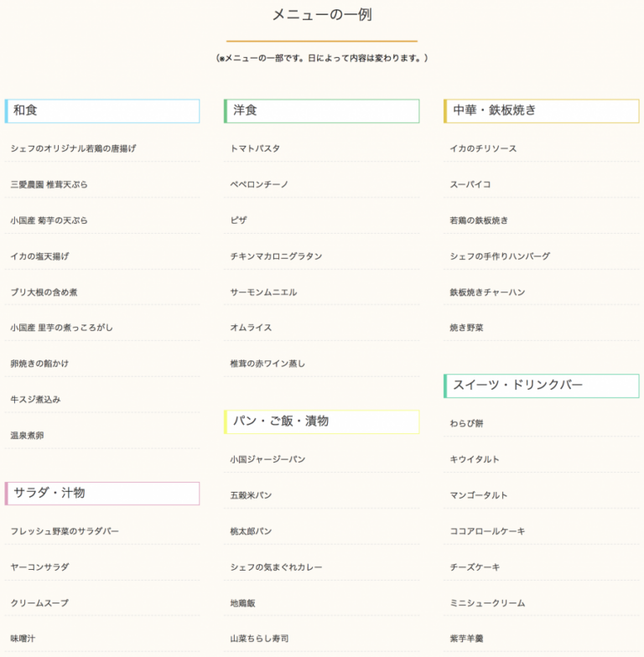Select シェフのオリジナル若鶏の唐揚げ menu item
Image resolution: width=644 pixels, height=657 pixels.
(x=73, y=148)
